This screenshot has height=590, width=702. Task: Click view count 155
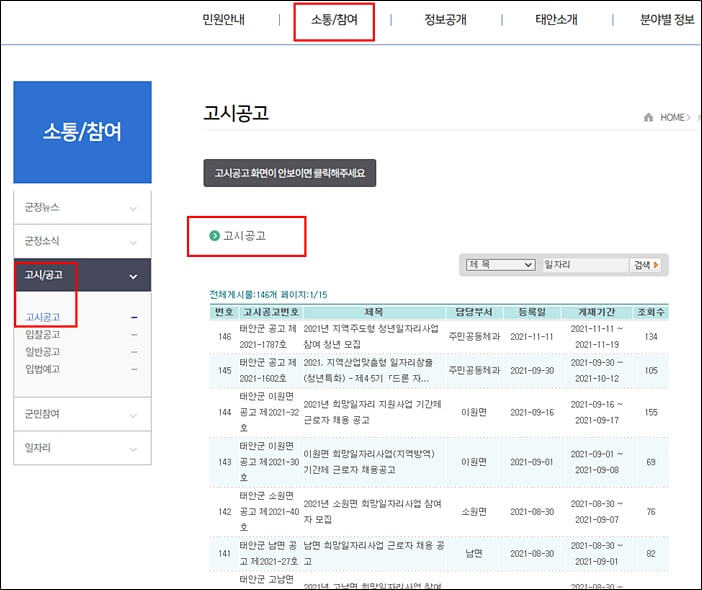point(651,412)
